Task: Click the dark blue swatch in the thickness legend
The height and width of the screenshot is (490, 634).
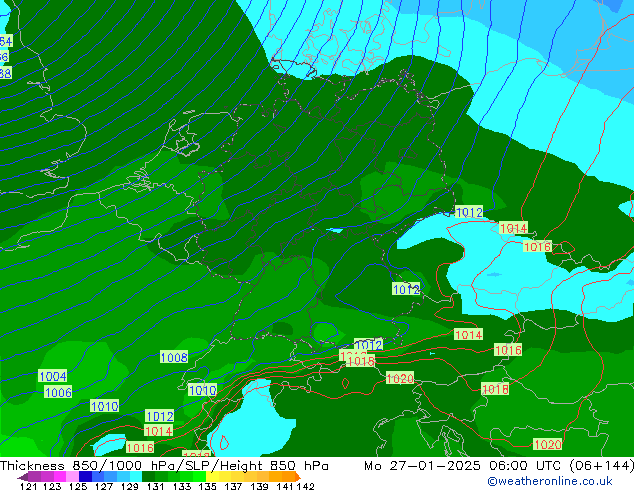Action: point(85,477)
